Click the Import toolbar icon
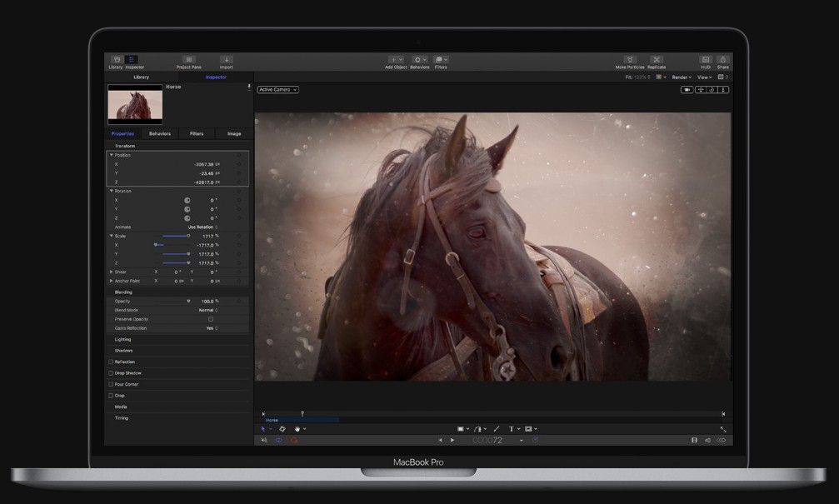Viewport: 839px width, 504px height. [x=227, y=59]
